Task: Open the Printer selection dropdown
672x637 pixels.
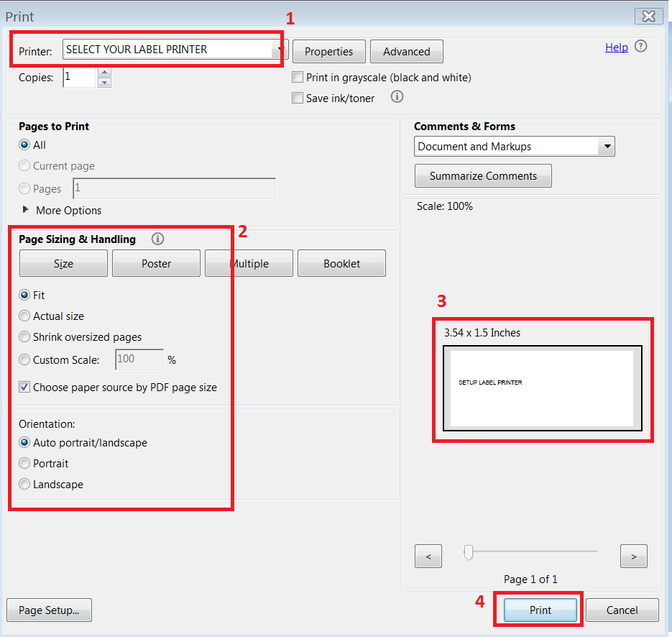Action: [280, 50]
